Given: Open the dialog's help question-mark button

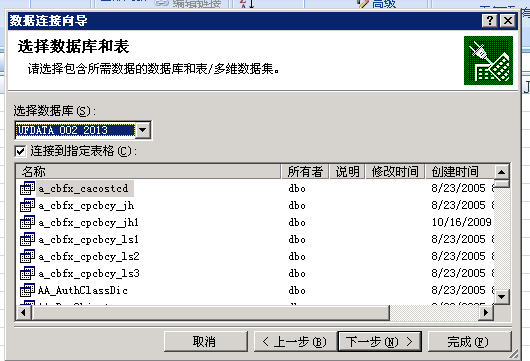Looking at the screenshot, I should pos(490,21).
